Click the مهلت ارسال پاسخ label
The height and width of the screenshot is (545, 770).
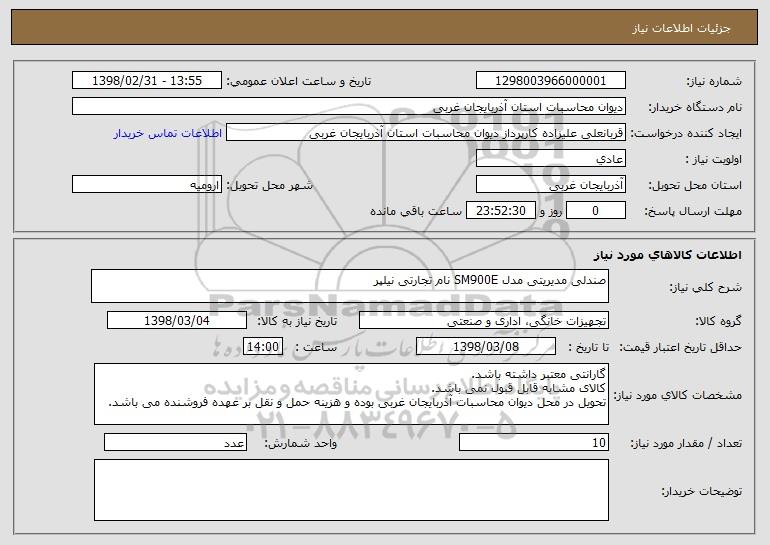pos(693,211)
